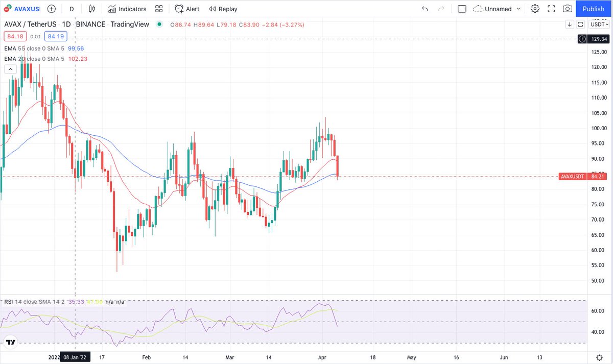This screenshot has height=364, width=613.
Task: Click the Unnamed layout cloud save button
Action: [x=493, y=9]
